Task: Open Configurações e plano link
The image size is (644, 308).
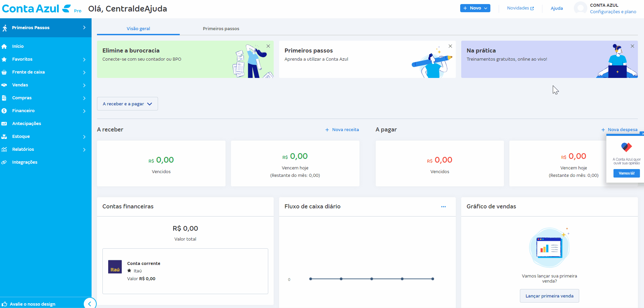Action: [x=613, y=12]
